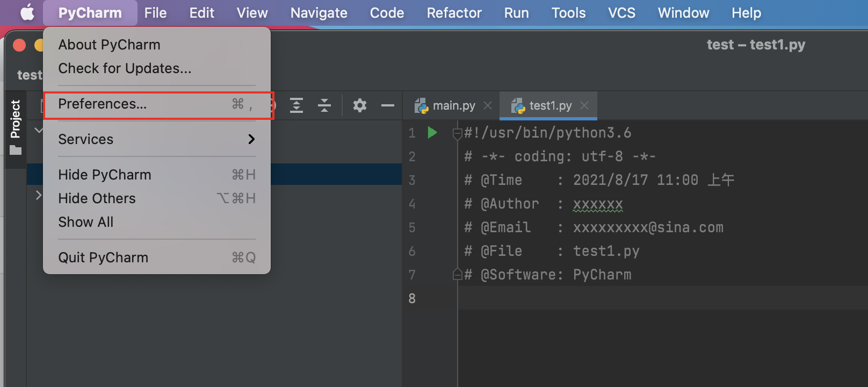Place cursor on empty line 8 in editor

663,298
